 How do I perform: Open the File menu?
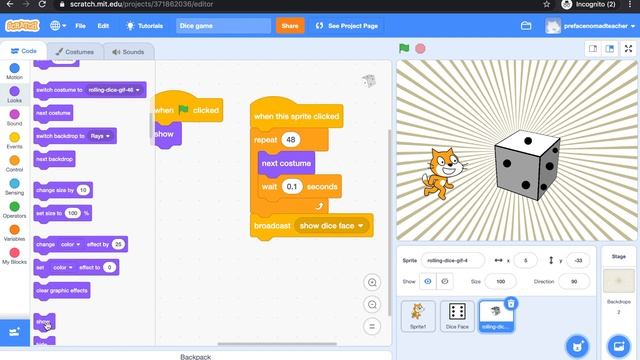pyautogui.click(x=80, y=26)
